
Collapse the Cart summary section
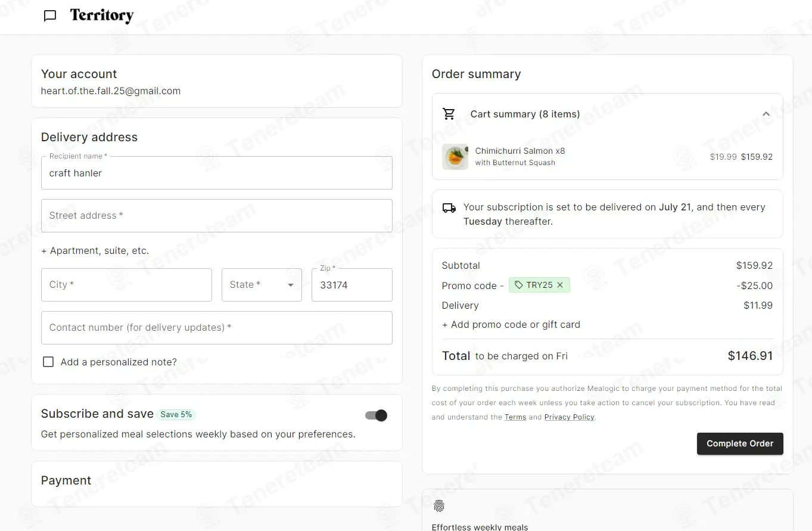click(766, 114)
